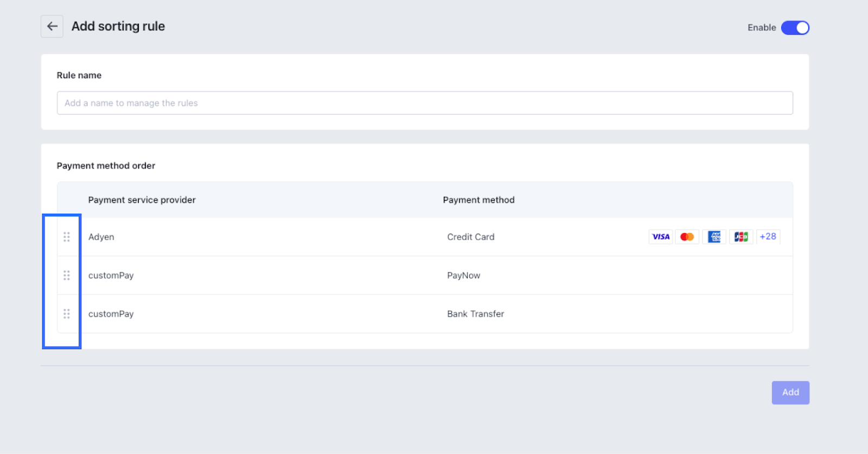Toggle the Enable switch off

[x=795, y=28]
